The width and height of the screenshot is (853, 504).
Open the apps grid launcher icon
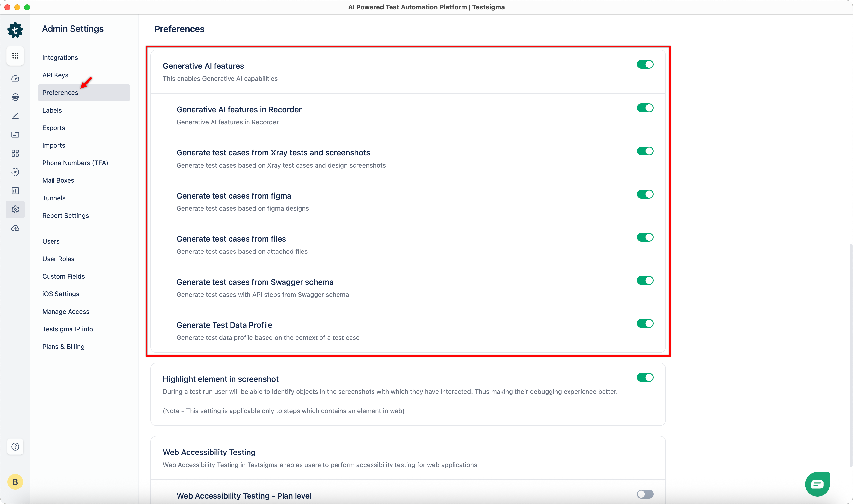click(15, 56)
